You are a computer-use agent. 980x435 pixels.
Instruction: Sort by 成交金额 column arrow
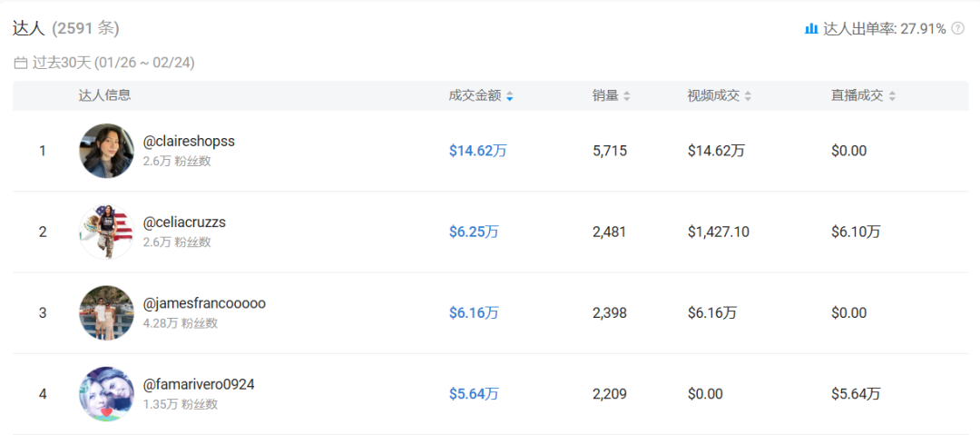click(510, 96)
